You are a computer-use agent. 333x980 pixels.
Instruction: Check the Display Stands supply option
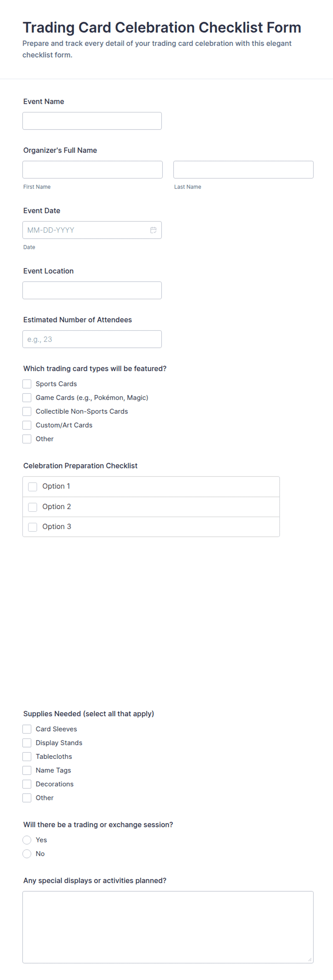pos(26,743)
